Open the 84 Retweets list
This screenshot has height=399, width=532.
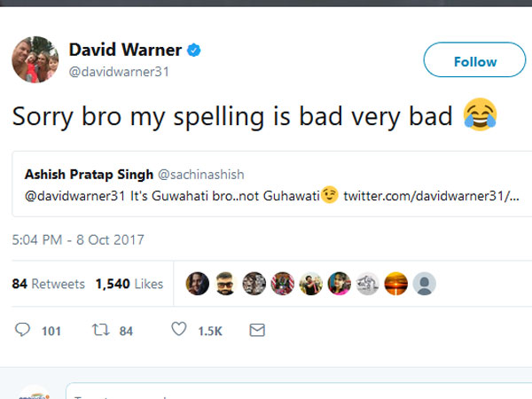coord(49,284)
